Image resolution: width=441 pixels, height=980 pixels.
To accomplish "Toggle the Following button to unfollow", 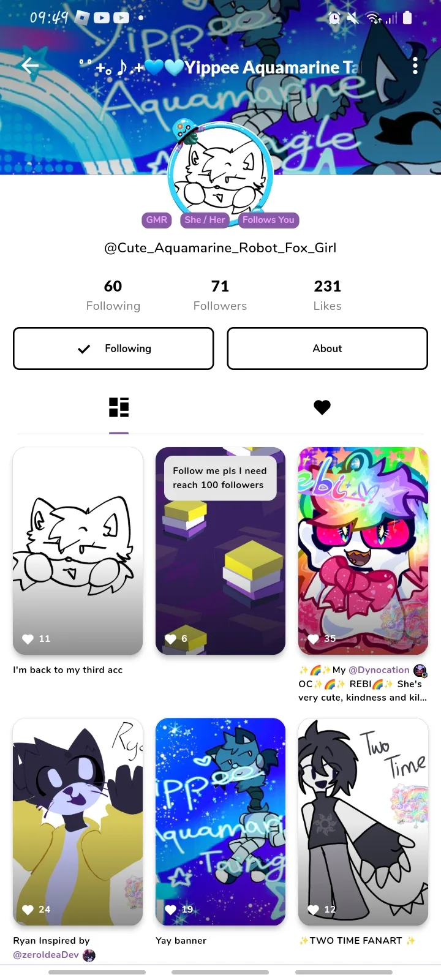I will coord(113,349).
